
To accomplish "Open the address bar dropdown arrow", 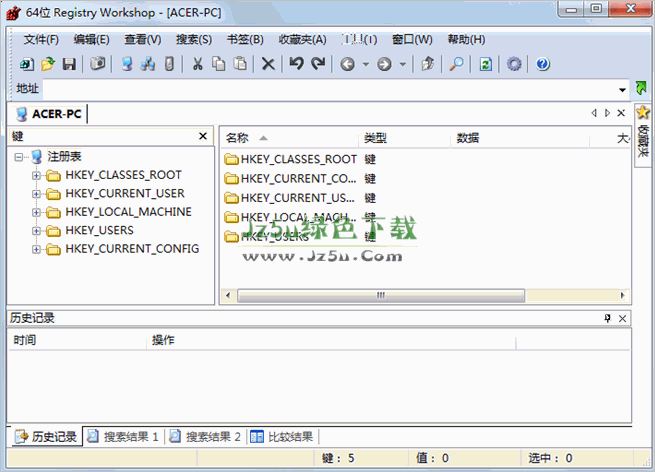I will pos(622,89).
